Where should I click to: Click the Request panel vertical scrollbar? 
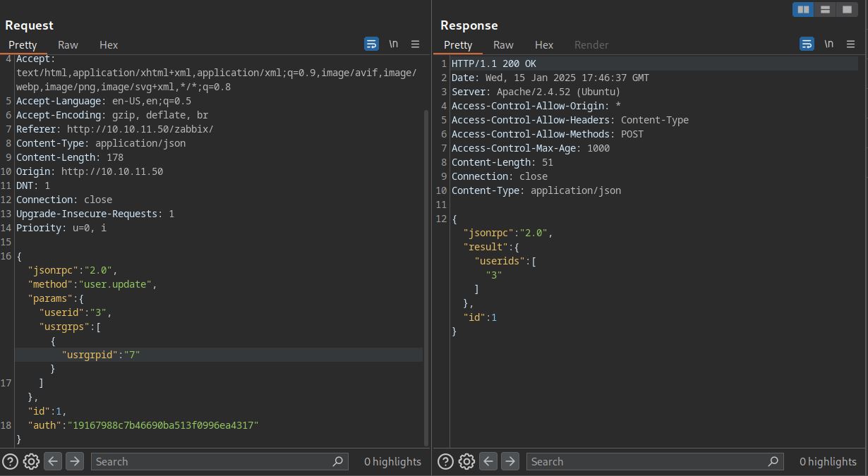[426, 275]
